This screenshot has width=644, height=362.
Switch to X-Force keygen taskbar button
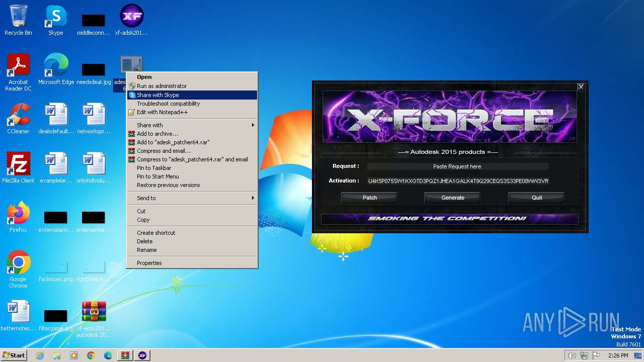pos(142,355)
